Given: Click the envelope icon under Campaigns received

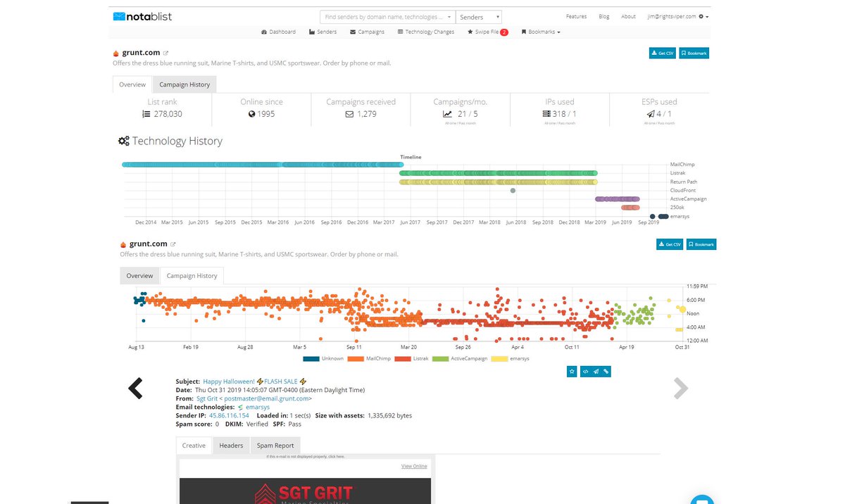Looking at the screenshot, I should pos(349,113).
